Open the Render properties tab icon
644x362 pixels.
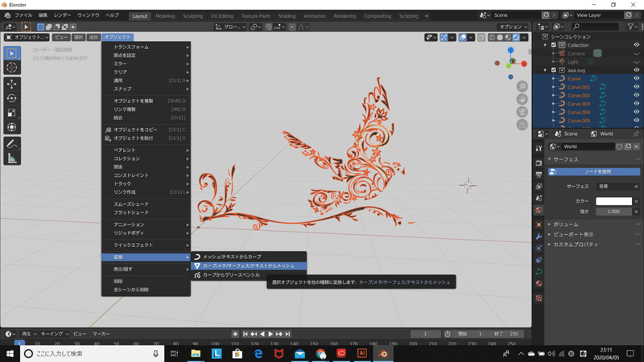pyautogui.click(x=539, y=163)
